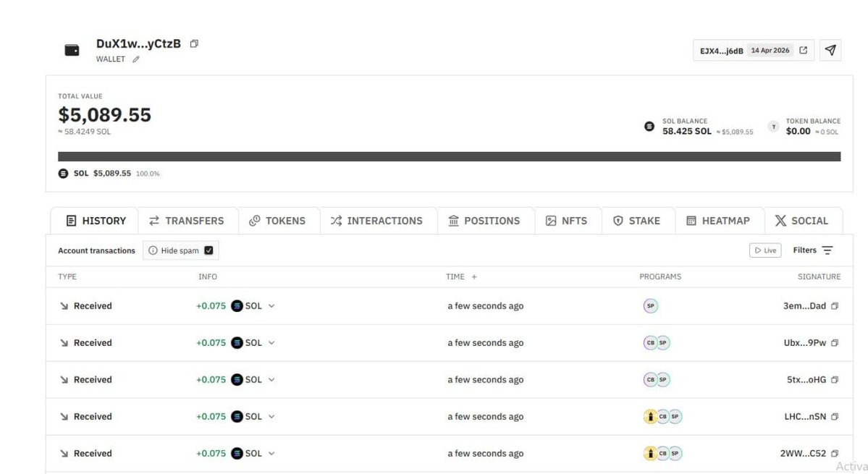This screenshot has width=868, height=474.
Task: Open EJX4...j6dB external link icon
Action: (x=804, y=51)
